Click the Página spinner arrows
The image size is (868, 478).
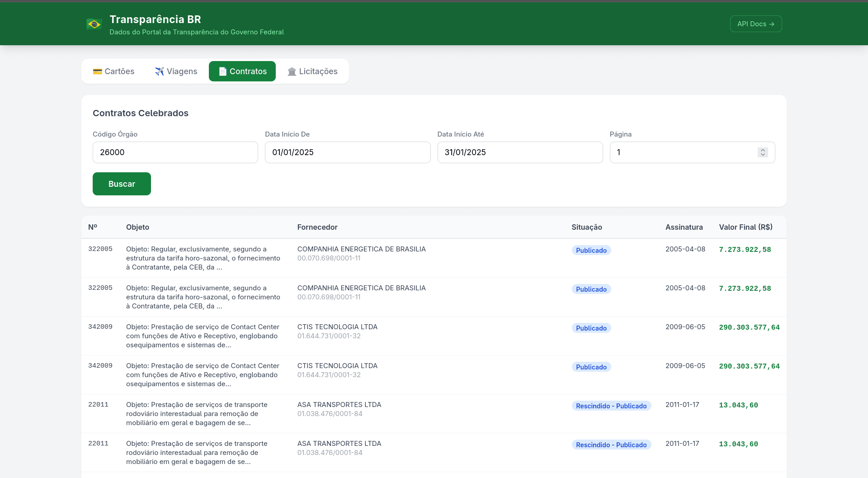(x=763, y=152)
